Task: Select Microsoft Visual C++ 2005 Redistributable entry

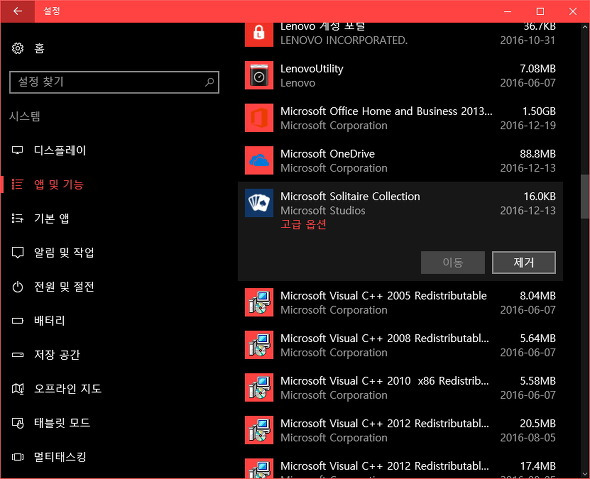Action: pyautogui.click(x=383, y=296)
